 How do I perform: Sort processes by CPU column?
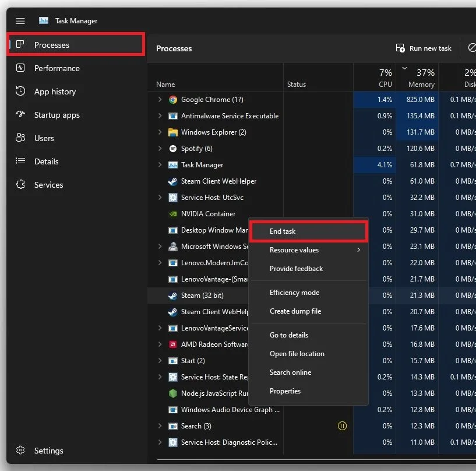coord(375,78)
